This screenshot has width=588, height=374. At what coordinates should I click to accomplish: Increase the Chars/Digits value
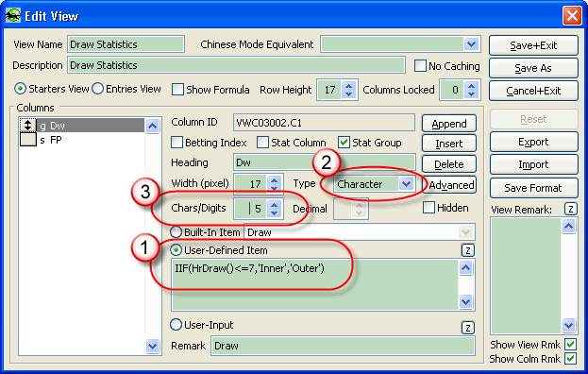(x=274, y=204)
